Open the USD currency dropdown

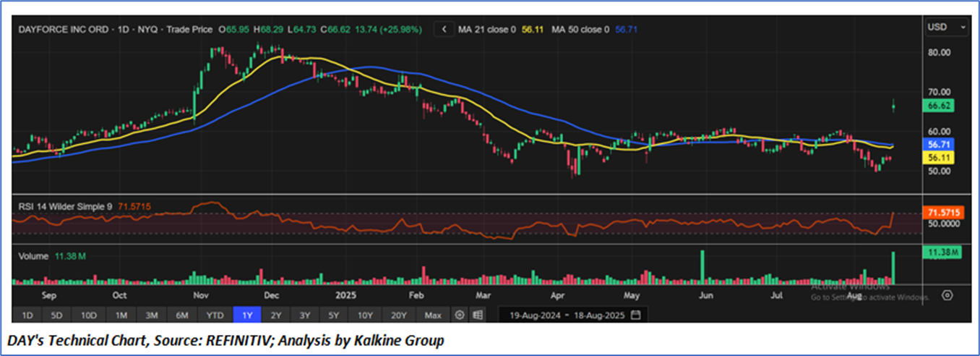pyautogui.click(x=946, y=27)
